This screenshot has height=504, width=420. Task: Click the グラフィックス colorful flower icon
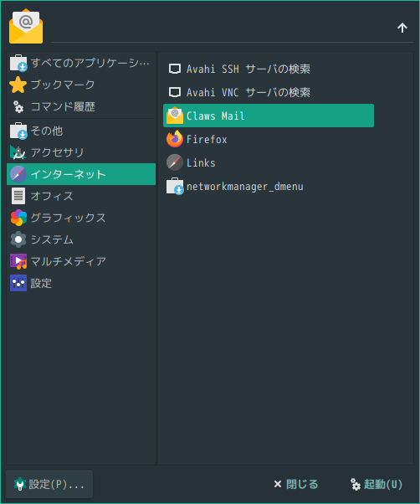pyautogui.click(x=18, y=218)
